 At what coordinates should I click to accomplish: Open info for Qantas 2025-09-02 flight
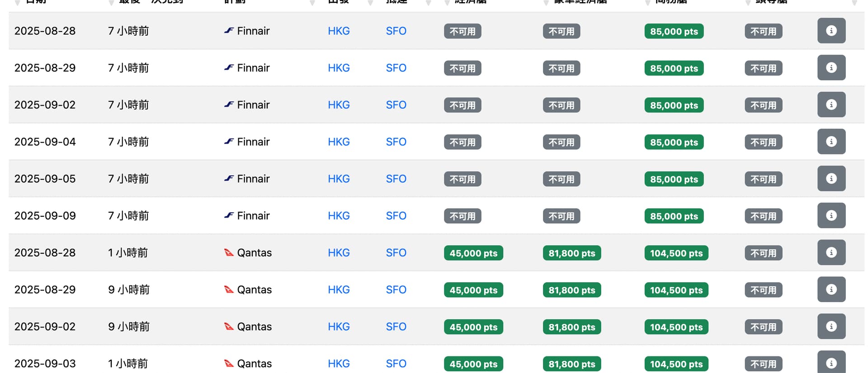(831, 326)
